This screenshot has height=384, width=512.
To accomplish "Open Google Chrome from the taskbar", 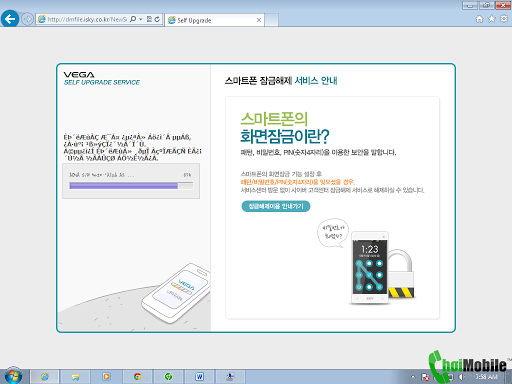I will 137,377.
